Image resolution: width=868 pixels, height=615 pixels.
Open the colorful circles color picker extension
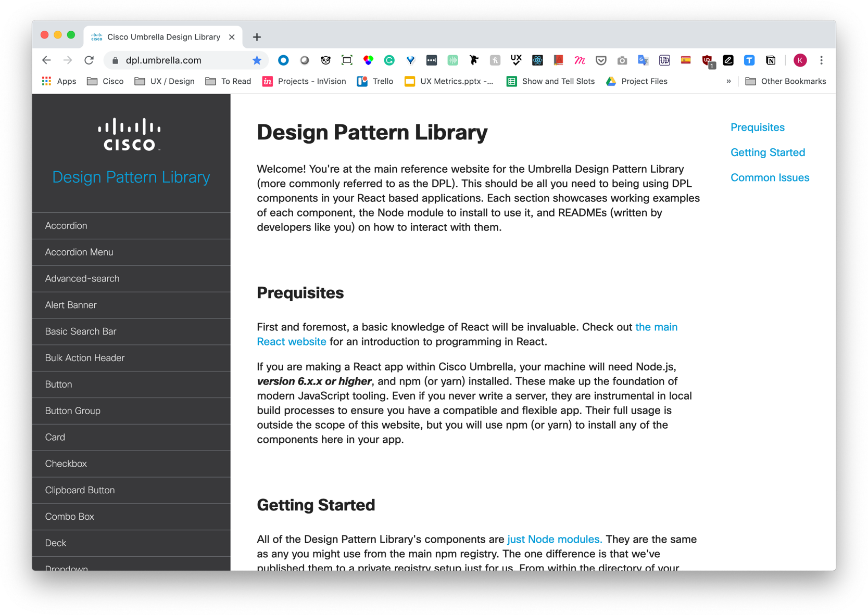pyautogui.click(x=368, y=60)
